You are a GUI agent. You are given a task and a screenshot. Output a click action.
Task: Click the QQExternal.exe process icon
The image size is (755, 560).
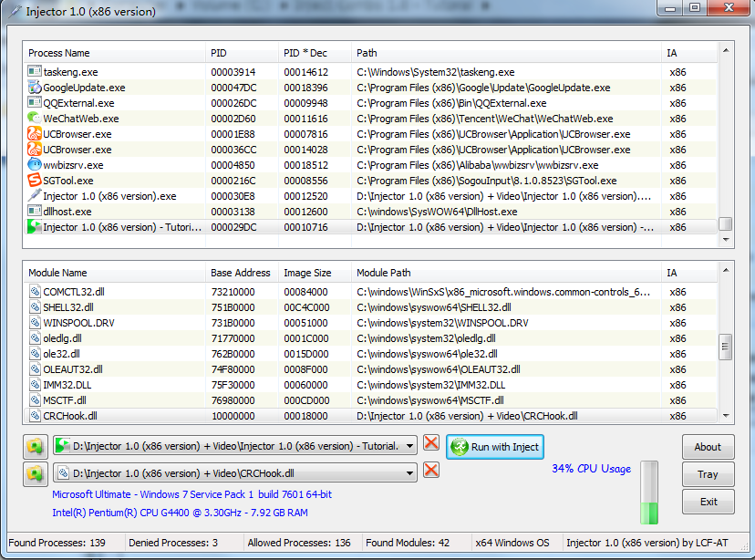pos(34,102)
